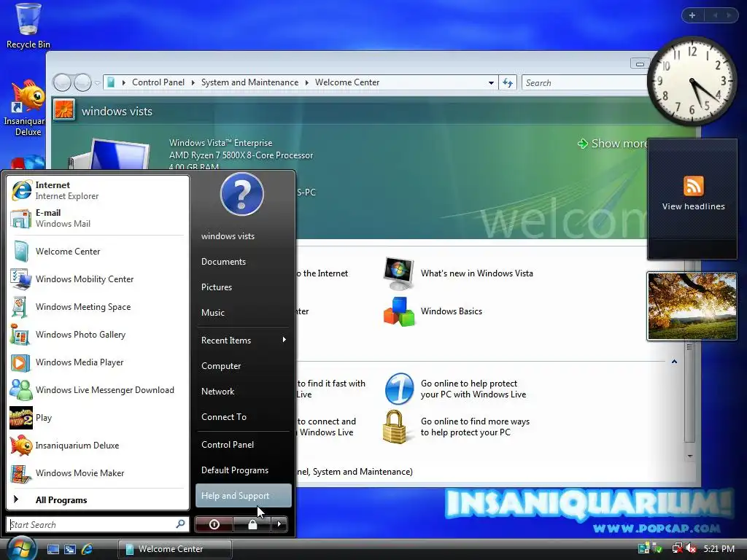The image size is (747, 560).
Task: Click Help and Support menu item
Action: (x=244, y=496)
